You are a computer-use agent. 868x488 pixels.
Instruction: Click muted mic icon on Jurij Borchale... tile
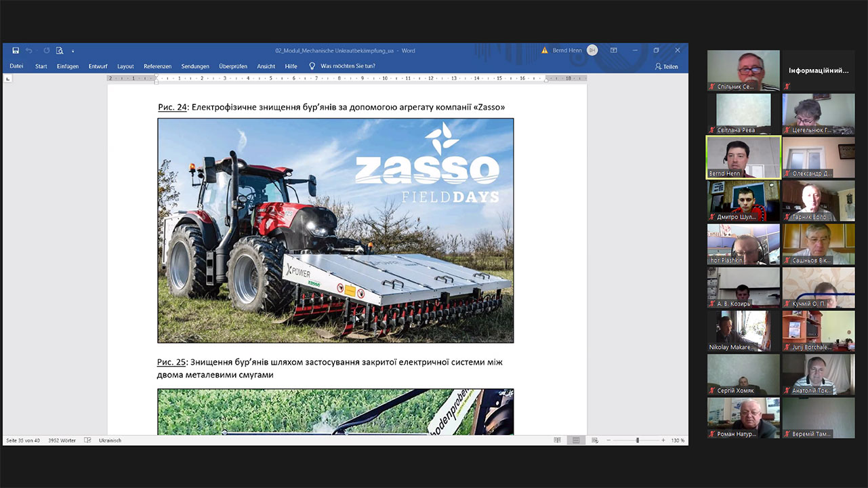[x=787, y=347]
